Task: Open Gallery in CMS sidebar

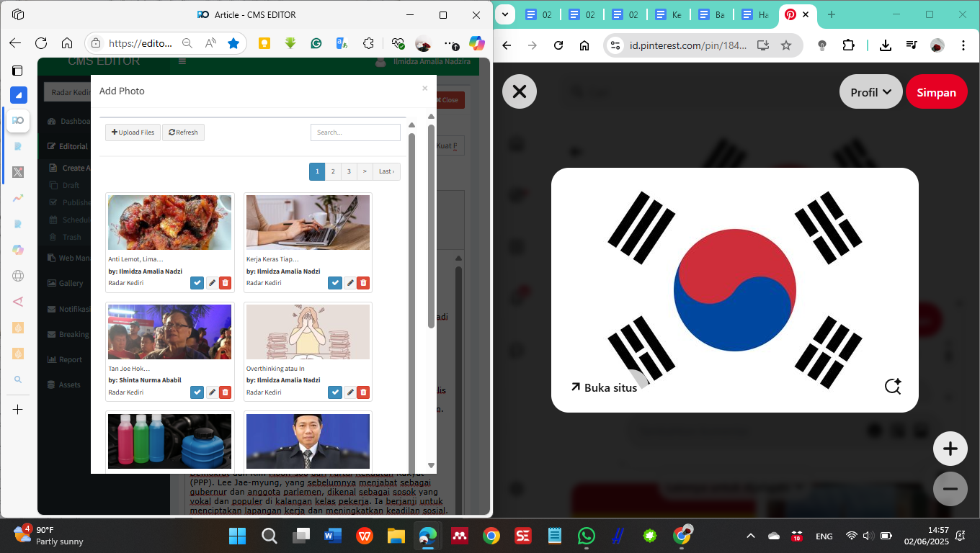Action: click(x=66, y=283)
